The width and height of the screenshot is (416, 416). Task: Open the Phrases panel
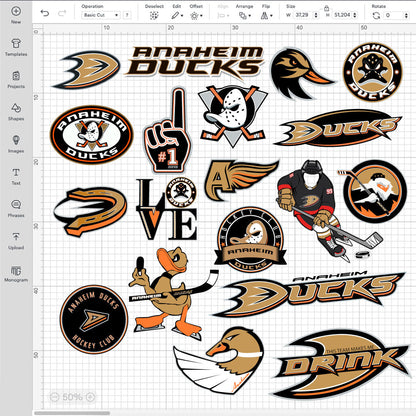16,209
